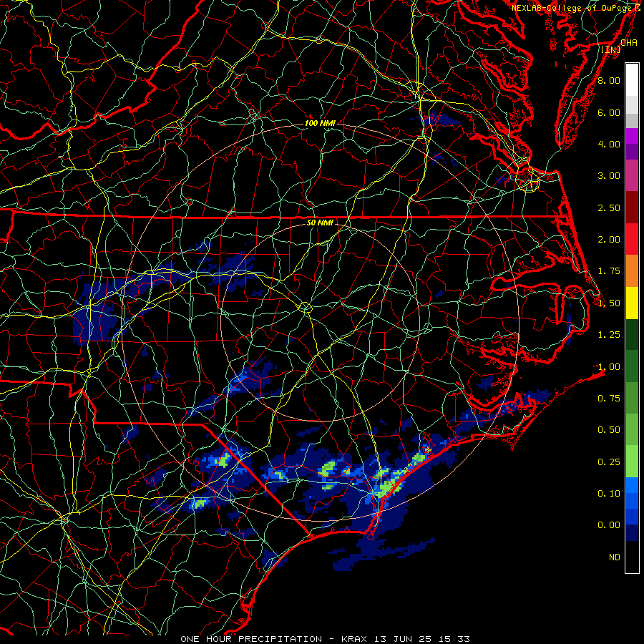Click the 0.75 legend value
644x644 pixels.
(609, 399)
